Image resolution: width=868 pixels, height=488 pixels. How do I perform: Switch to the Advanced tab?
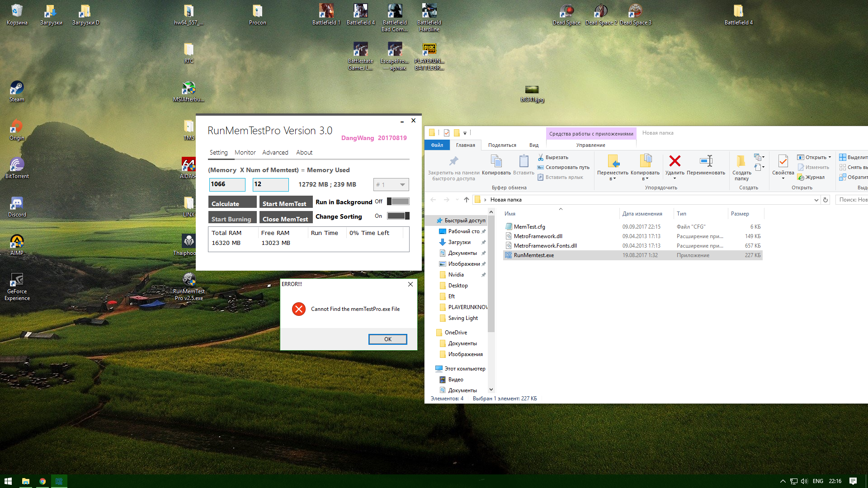pos(275,152)
